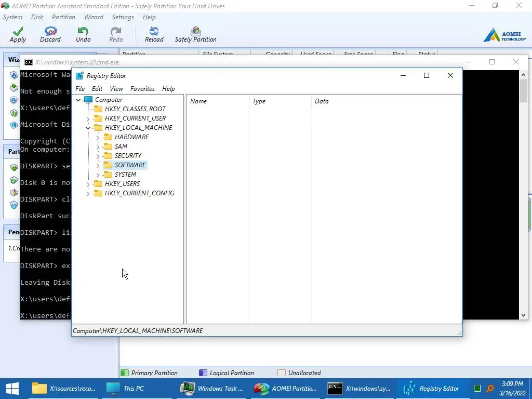Select the SECURITY subkey
The image size is (532, 399).
coord(128,155)
